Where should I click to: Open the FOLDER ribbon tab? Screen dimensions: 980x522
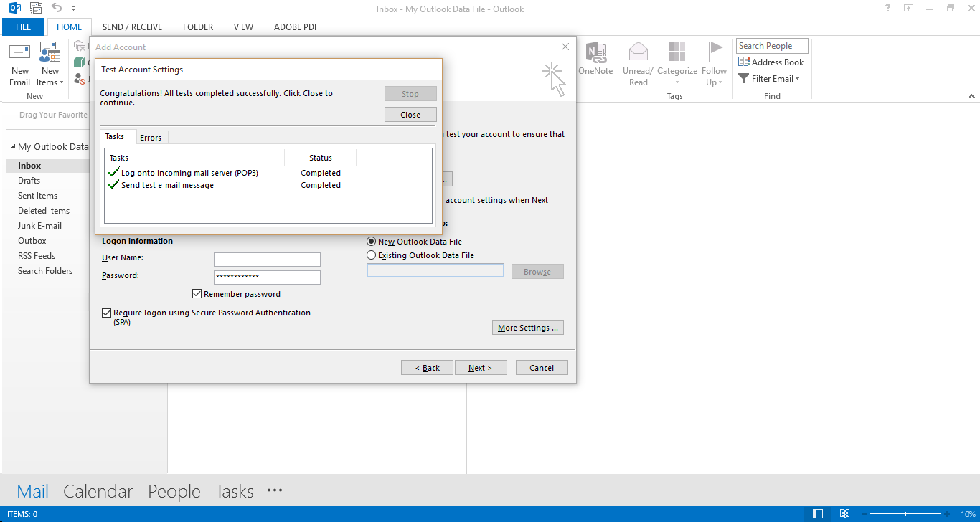[x=198, y=27]
